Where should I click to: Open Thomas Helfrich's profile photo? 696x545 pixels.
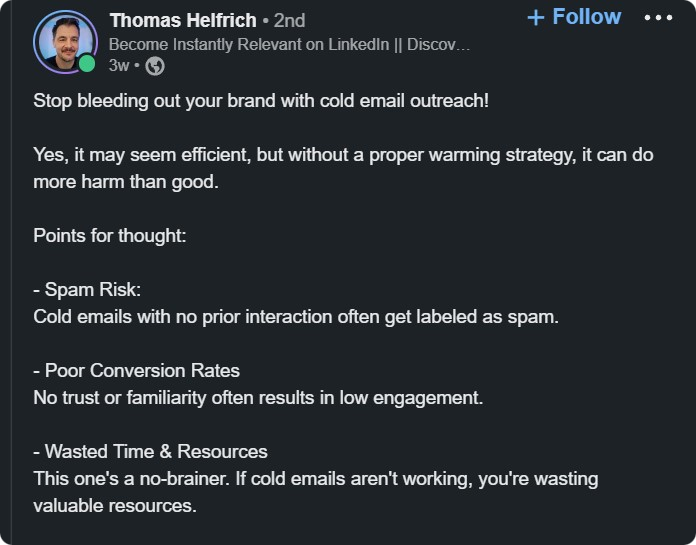point(65,42)
